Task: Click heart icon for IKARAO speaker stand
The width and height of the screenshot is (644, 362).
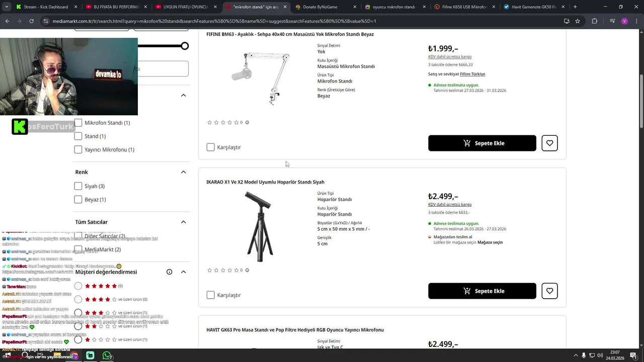Action: 549,291
